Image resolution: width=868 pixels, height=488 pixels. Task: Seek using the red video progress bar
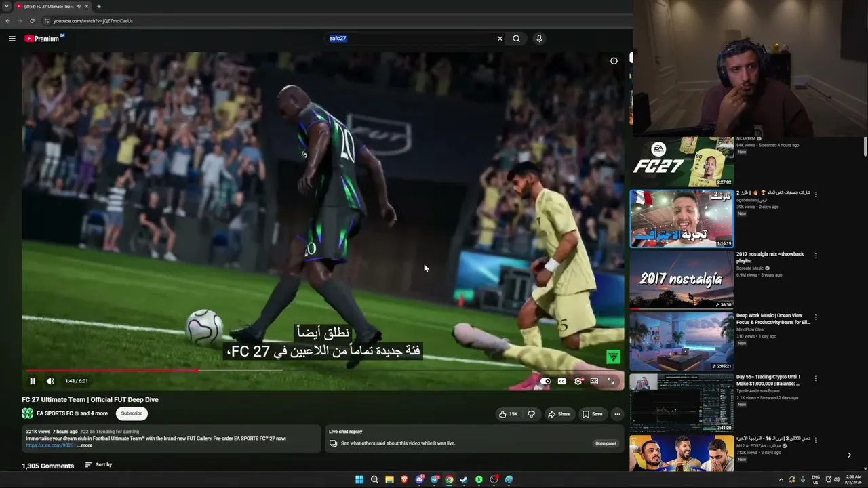tap(111, 370)
